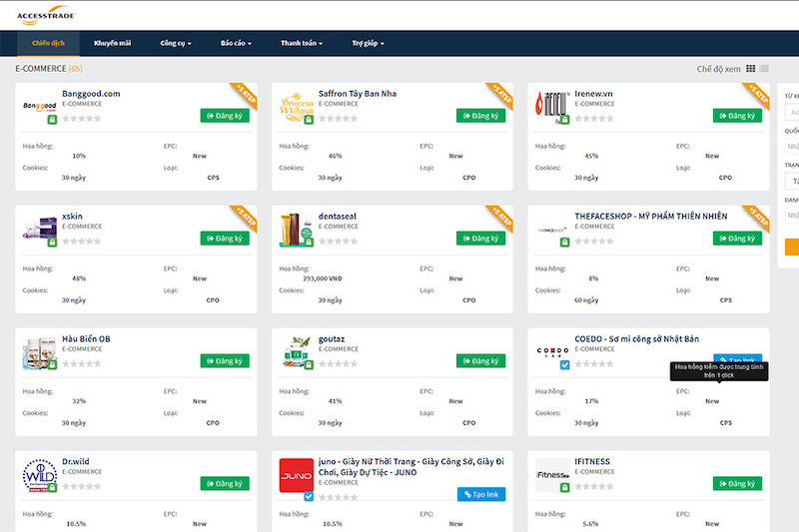Click green lock badge on goutaz image

309,365
